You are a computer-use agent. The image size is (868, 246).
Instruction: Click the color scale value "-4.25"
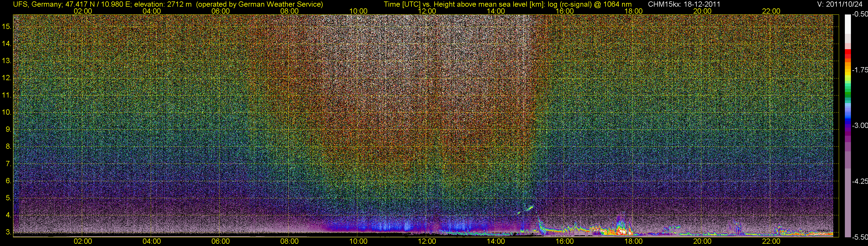coord(860,181)
